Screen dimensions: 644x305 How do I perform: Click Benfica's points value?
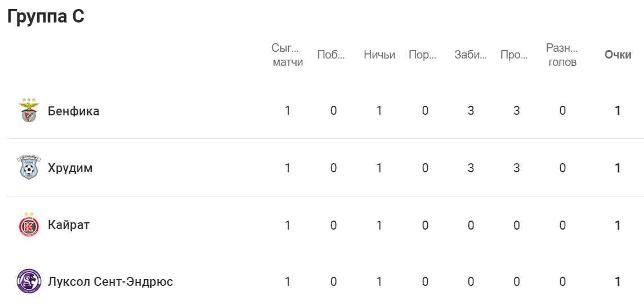tap(618, 111)
